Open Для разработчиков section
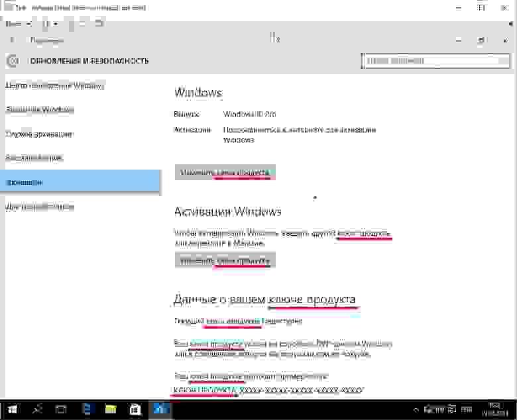 pyautogui.click(x=40, y=207)
